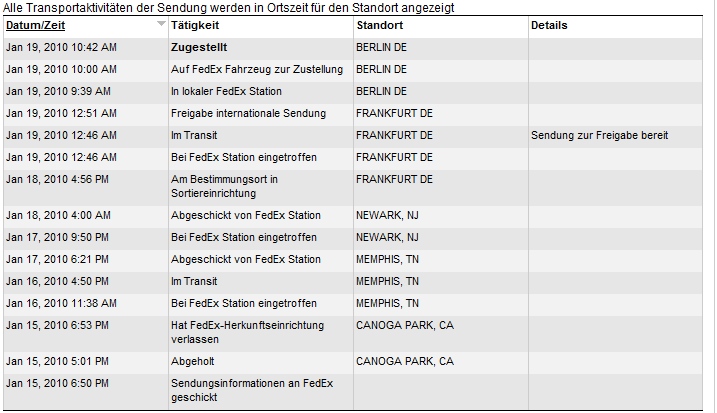The width and height of the screenshot is (717, 413).
Task: Click 'Sendung zur Freigabe bereit' detail
Action: pos(600,135)
